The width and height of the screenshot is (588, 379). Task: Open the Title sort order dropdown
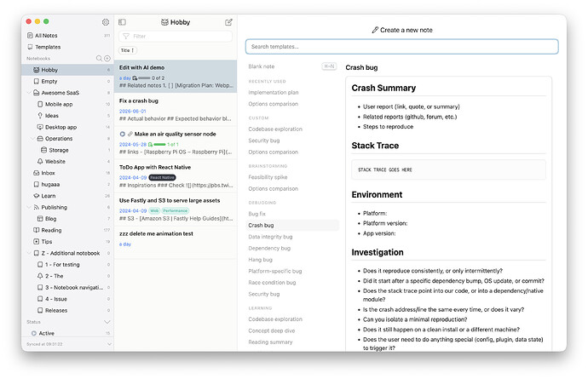[128, 50]
